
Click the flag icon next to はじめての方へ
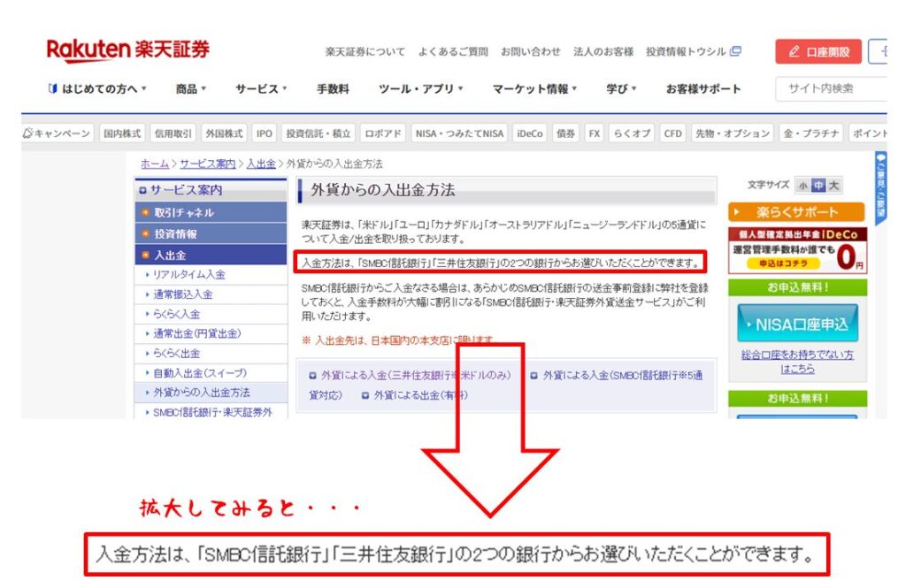(x=52, y=88)
